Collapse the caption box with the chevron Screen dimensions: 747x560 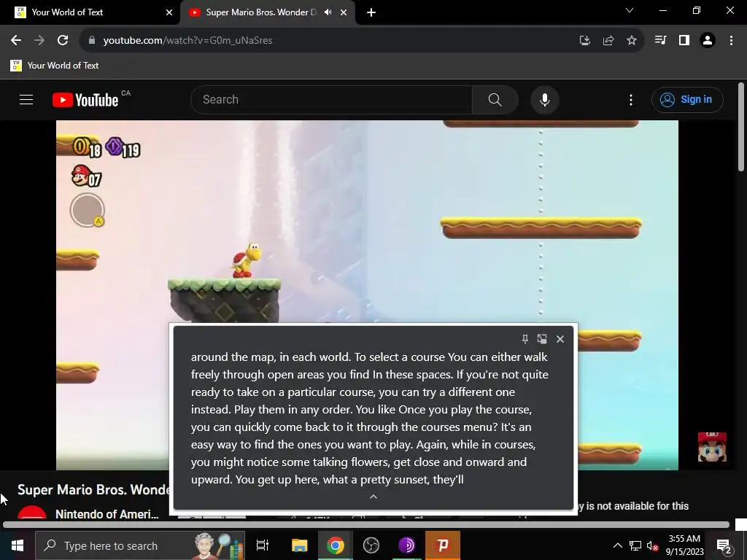coord(373,497)
